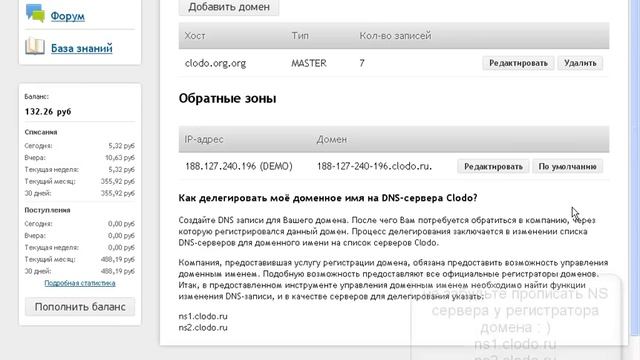Click the Кол-во записей column header
The width and height of the screenshot is (640, 360).
pyautogui.click(x=395, y=36)
